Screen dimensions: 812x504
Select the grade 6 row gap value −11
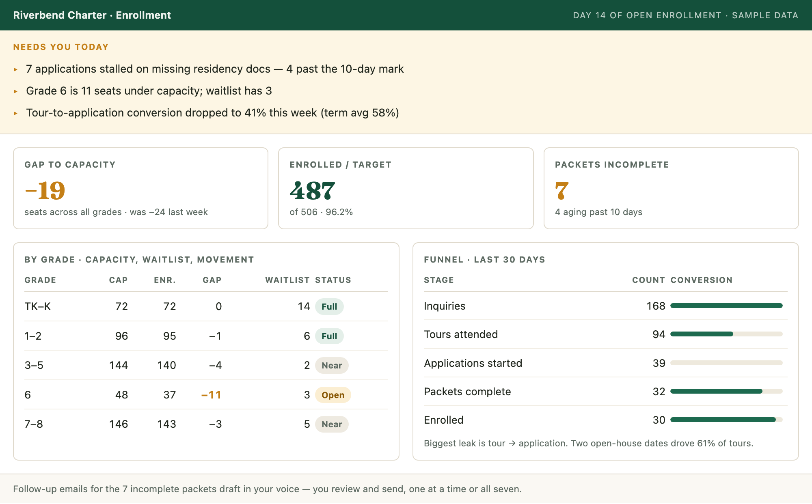[212, 395]
